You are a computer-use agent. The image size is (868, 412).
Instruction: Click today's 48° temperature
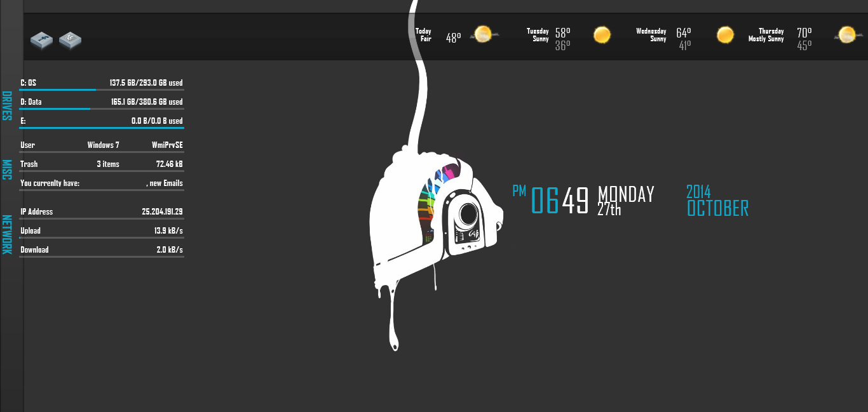tap(453, 37)
